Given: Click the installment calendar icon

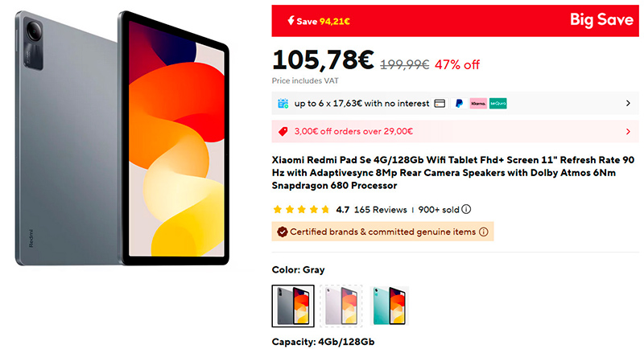Looking at the screenshot, I should point(283,104).
